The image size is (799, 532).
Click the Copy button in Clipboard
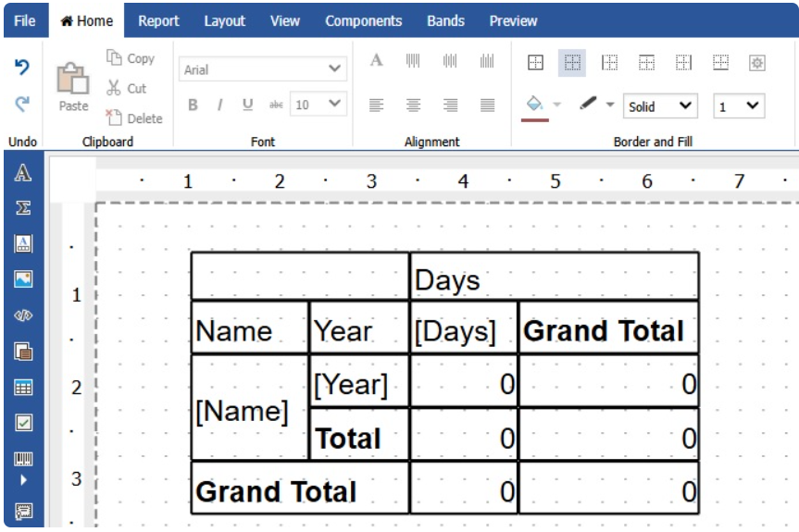point(131,58)
